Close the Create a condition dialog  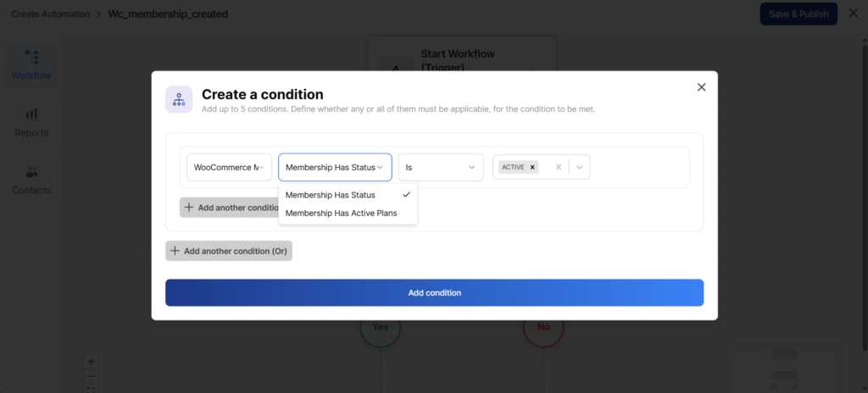(x=701, y=87)
